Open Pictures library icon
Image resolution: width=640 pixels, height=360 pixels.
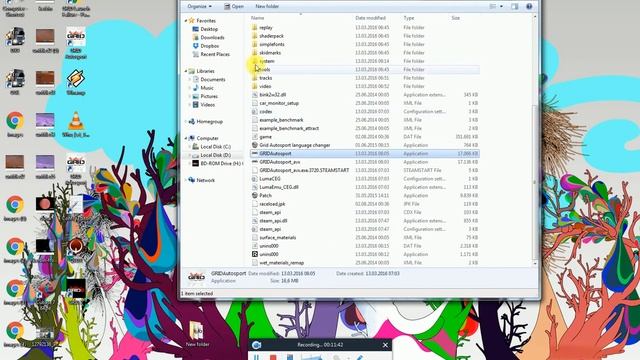196,96
